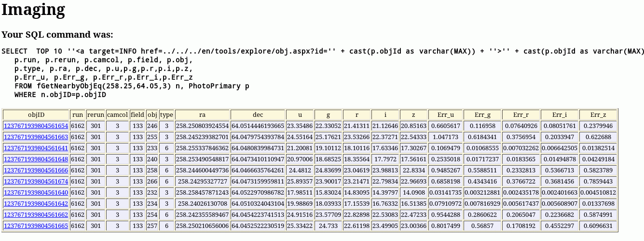
Task: Click obj value 246
Action: 152,126
